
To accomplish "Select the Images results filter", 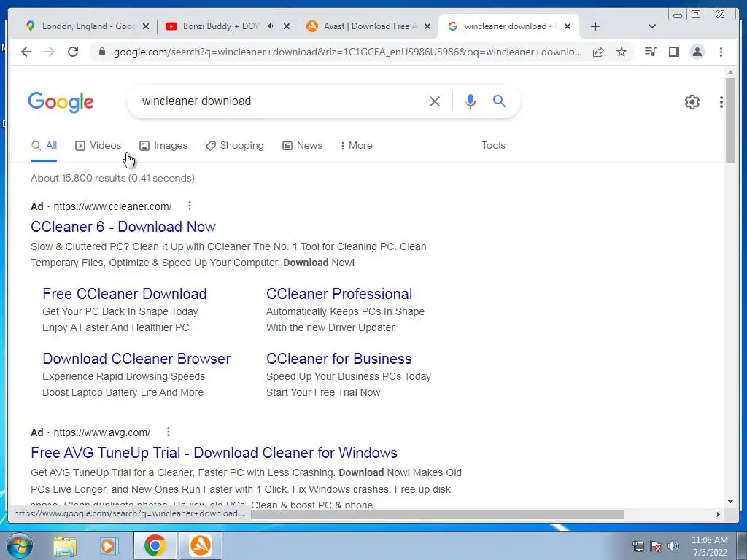I will point(163,145).
